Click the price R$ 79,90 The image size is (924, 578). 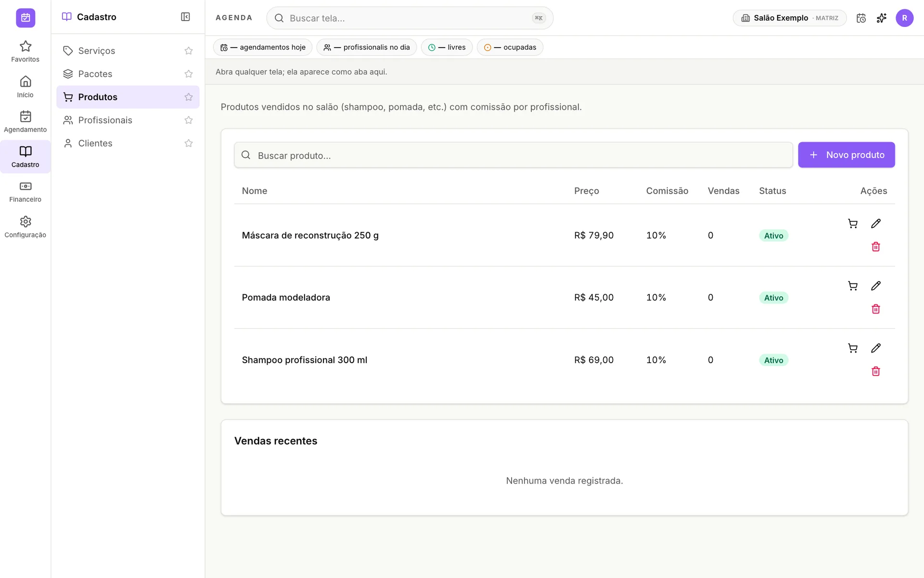pos(594,235)
